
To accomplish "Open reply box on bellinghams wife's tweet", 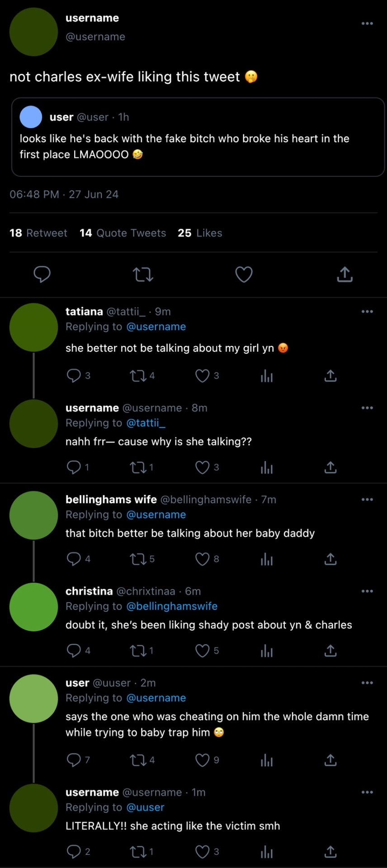I will pos(74,559).
